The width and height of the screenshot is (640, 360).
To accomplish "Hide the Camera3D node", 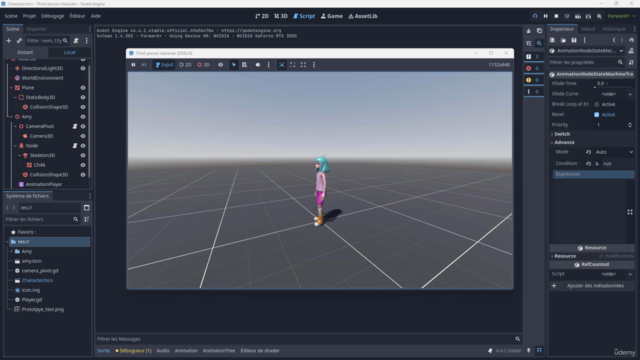I will coord(83,136).
